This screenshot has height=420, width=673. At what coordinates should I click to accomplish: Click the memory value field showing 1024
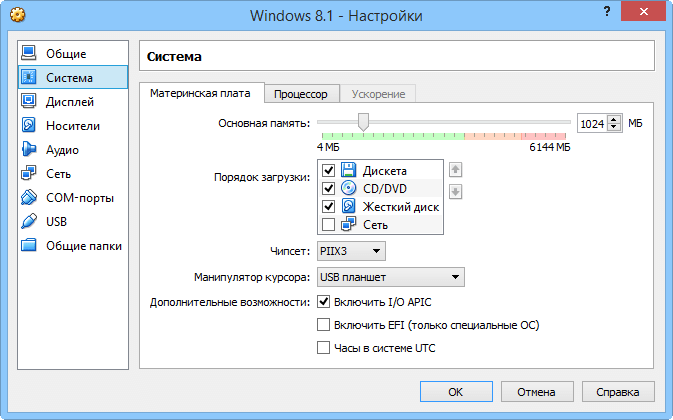[x=593, y=124]
